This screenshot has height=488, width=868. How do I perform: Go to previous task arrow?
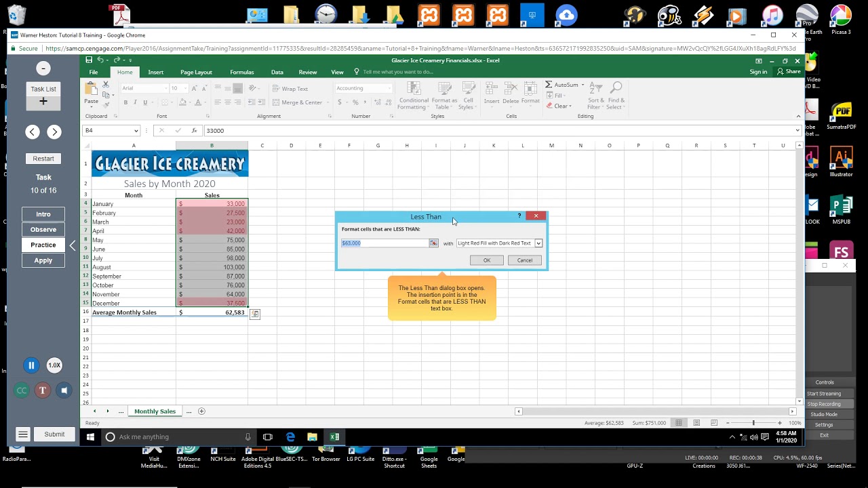33,132
